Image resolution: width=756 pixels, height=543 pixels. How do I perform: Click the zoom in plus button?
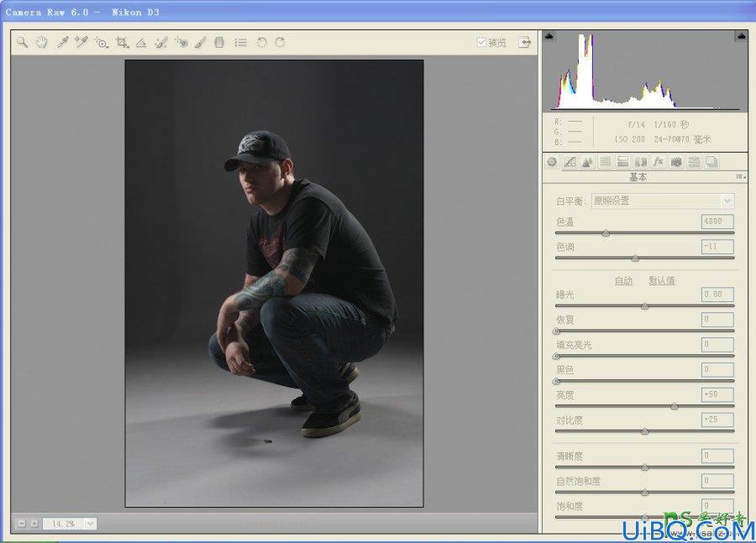click(x=34, y=523)
